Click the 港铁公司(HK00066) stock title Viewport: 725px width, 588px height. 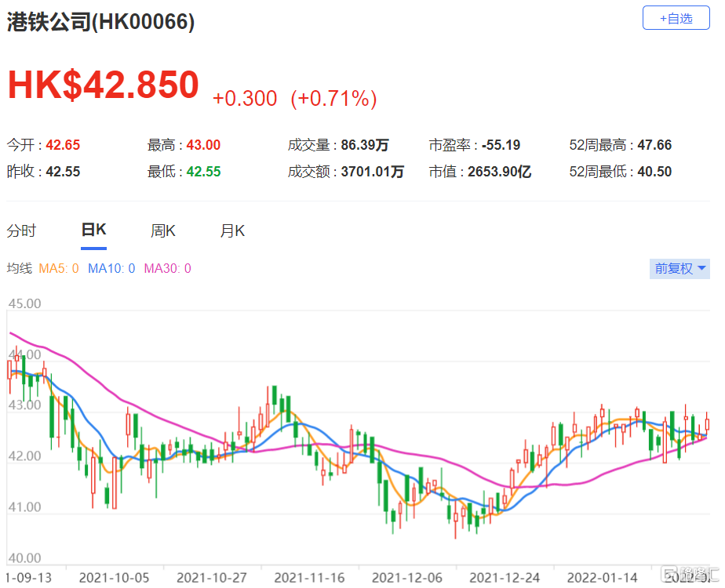pos(101,22)
